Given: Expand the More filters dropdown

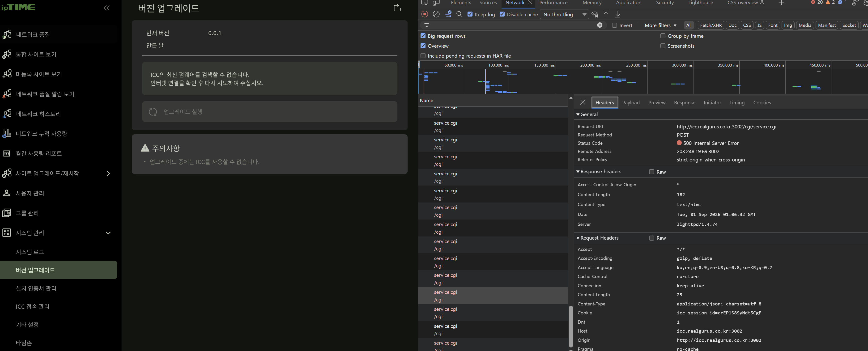Looking at the screenshot, I should (660, 25).
